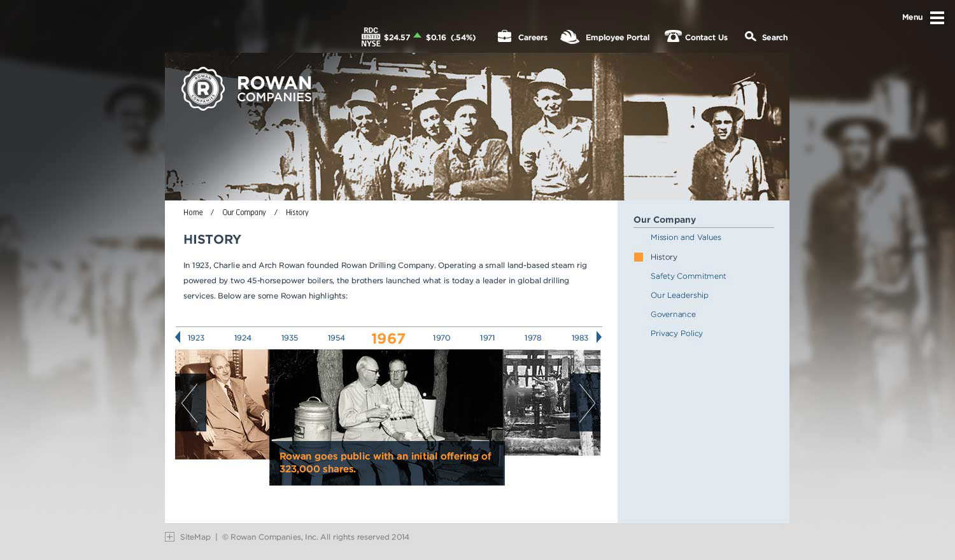This screenshot has width=955, height=560.
Task: Go to Home breadcrumb
Action: [193, 213]
